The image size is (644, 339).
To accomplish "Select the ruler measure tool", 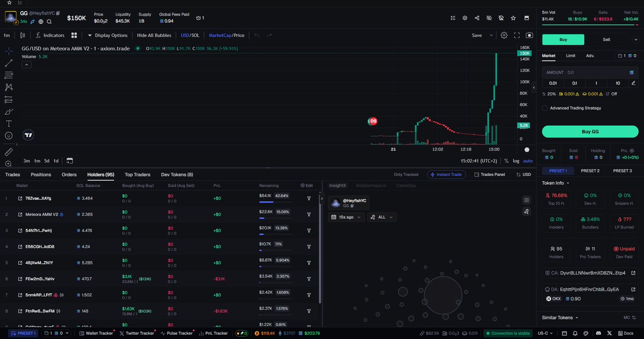I will coord(9,152).
